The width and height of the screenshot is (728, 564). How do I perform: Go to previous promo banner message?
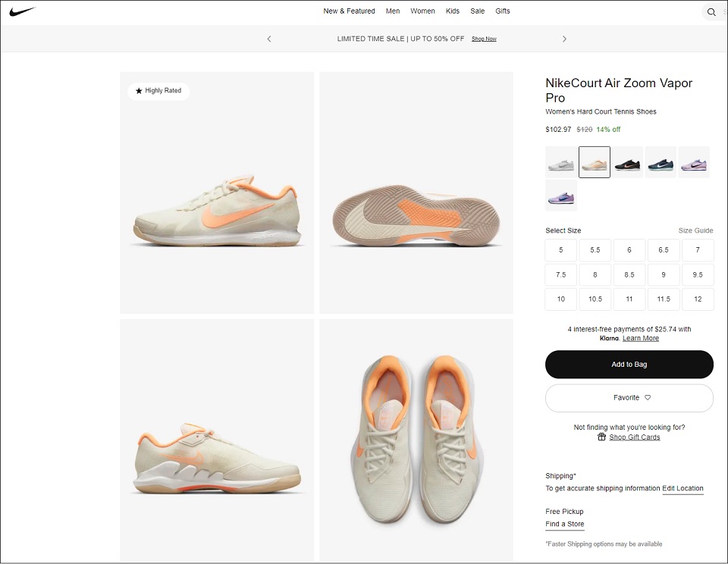[269, 39]
